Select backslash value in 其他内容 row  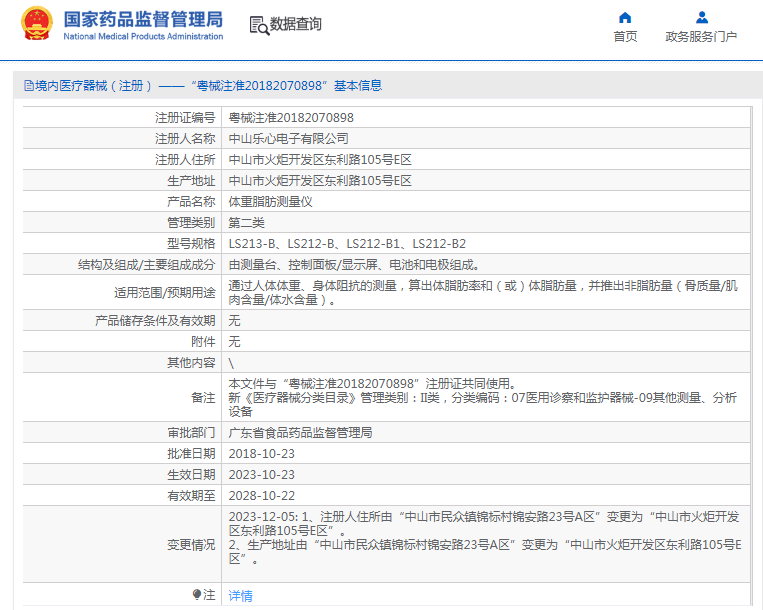(x=231, y=363)
